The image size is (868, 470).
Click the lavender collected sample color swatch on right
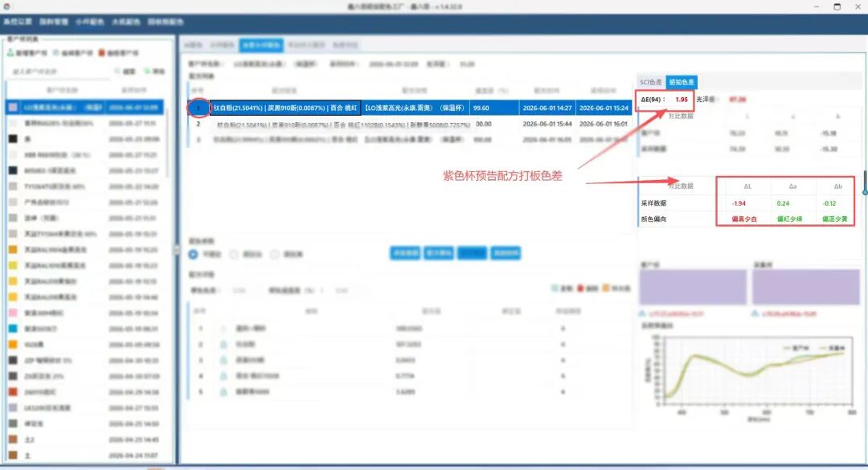point(806,288)
